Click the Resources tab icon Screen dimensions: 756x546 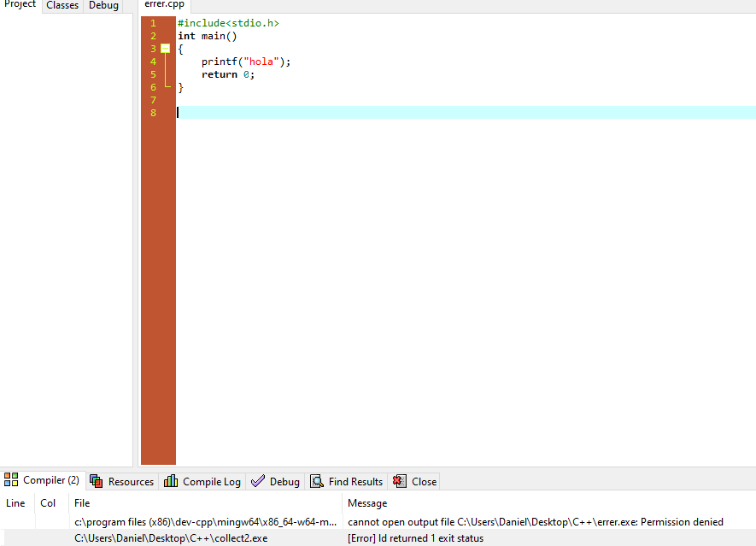pos(97,481)
